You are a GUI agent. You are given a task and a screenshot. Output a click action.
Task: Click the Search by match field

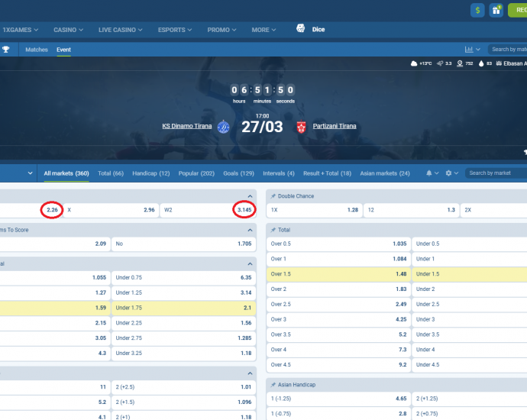pyautogui.click(x=507, y=50)
